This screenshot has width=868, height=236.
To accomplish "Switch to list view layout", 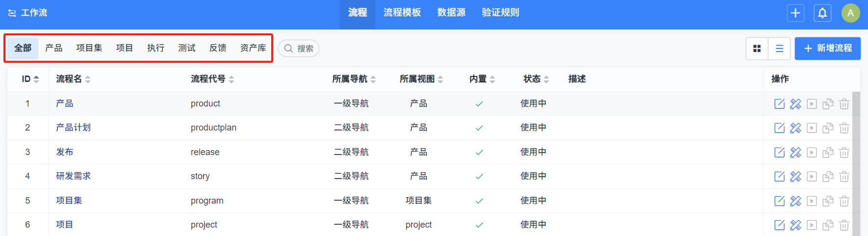I will point(779,49).
